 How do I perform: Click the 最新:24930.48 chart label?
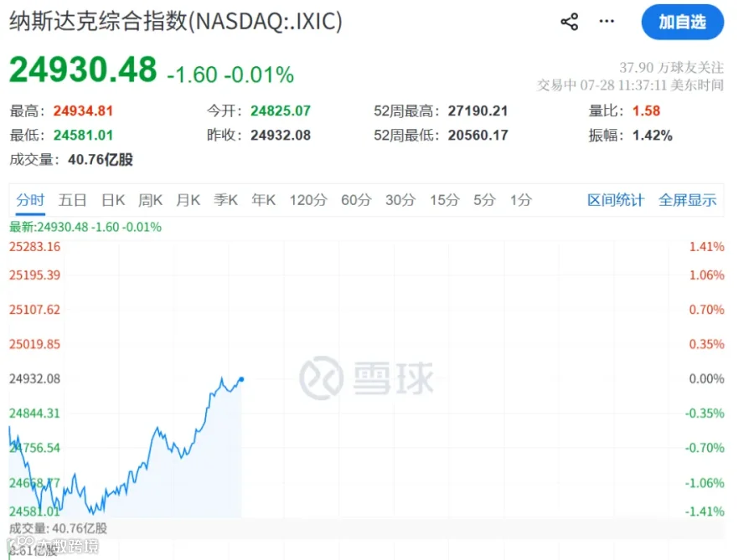85,227
